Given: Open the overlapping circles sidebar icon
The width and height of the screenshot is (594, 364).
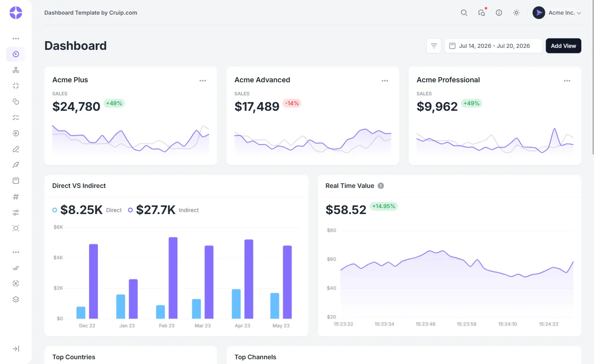Looking at the screenshot, I should point(16,102).
